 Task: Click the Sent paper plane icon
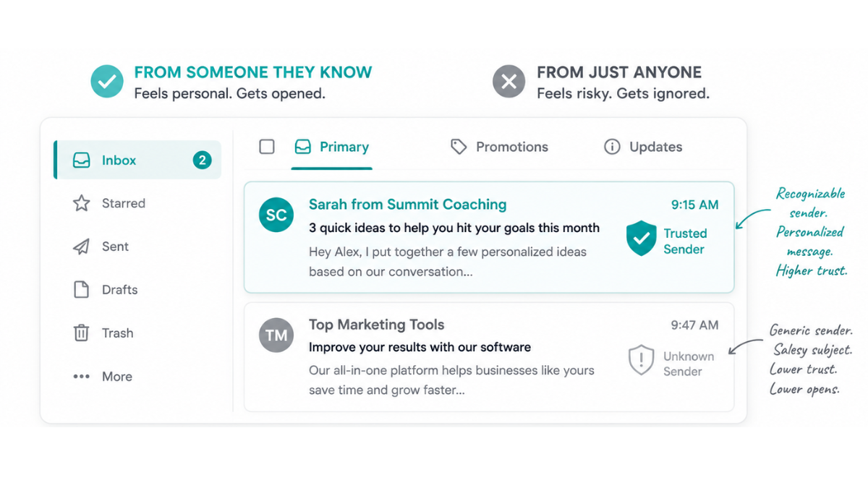tap(82, 247)
